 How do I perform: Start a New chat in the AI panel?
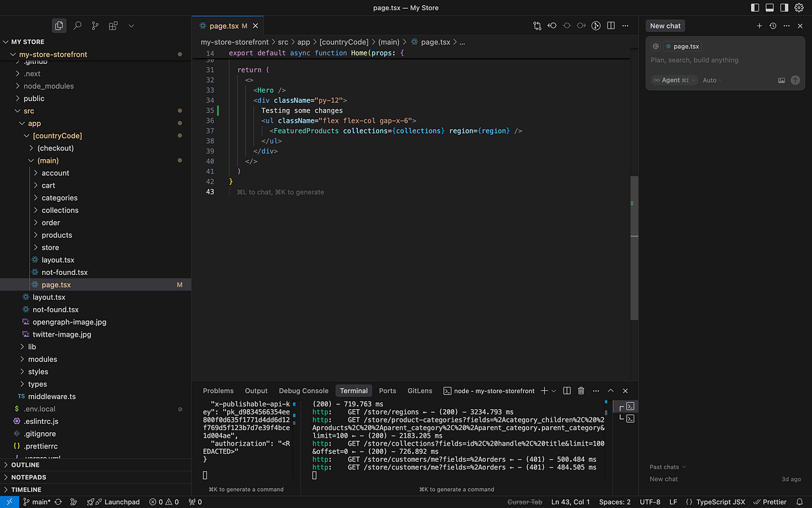pos(664,25)
